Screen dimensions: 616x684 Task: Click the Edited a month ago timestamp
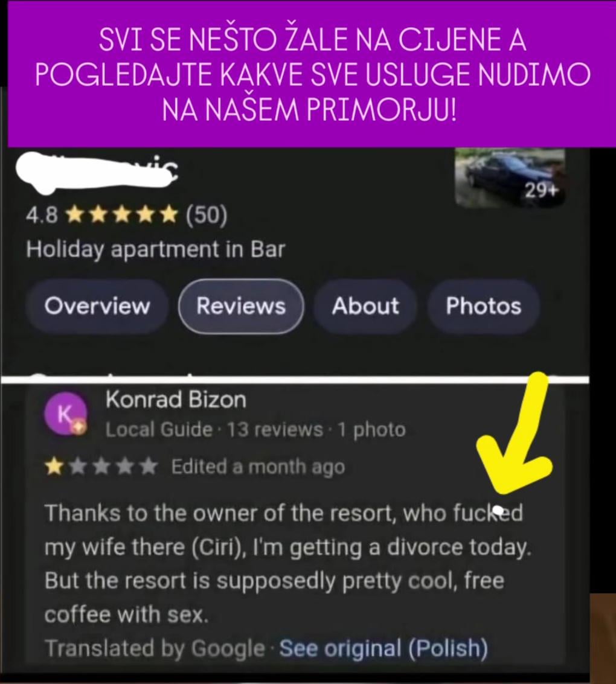[258, 467]
